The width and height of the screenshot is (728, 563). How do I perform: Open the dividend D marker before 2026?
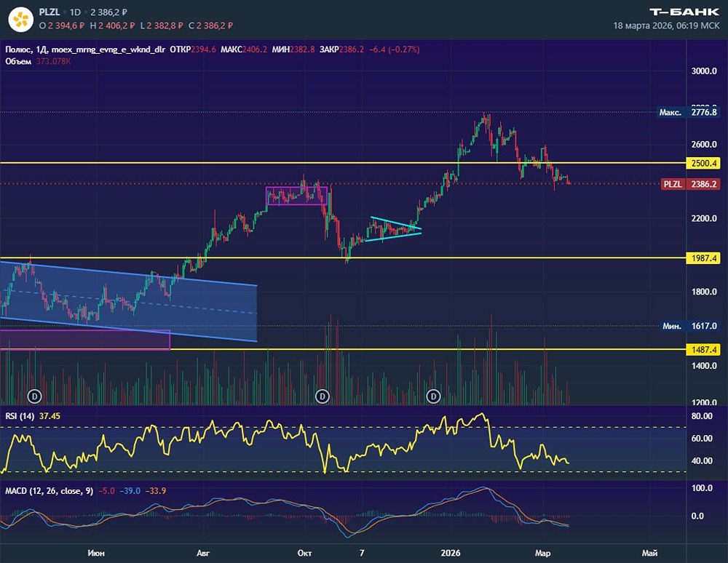(x=433, y=396)
